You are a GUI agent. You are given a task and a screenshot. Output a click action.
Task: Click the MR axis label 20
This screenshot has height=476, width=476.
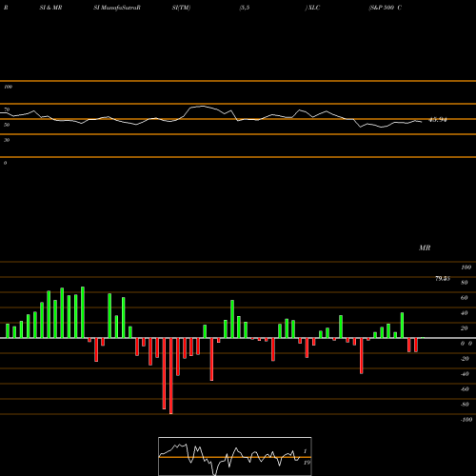point(465,328)
